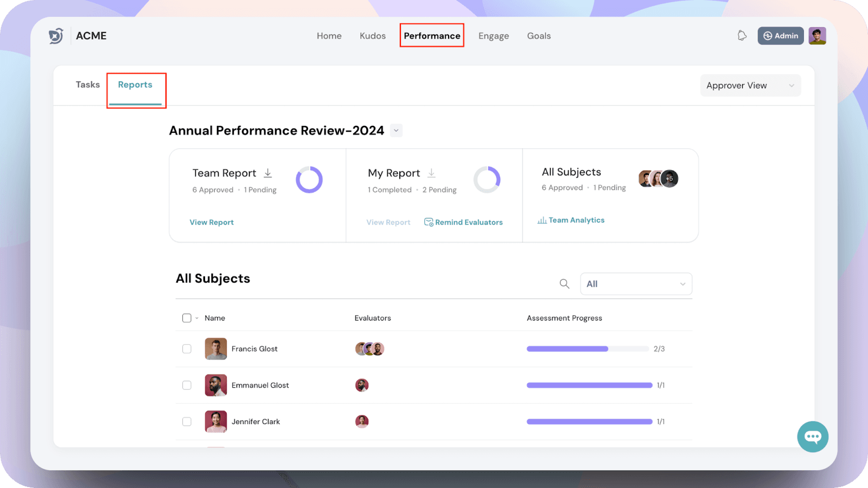Click the user profile avatar in header

pos(817,36)
